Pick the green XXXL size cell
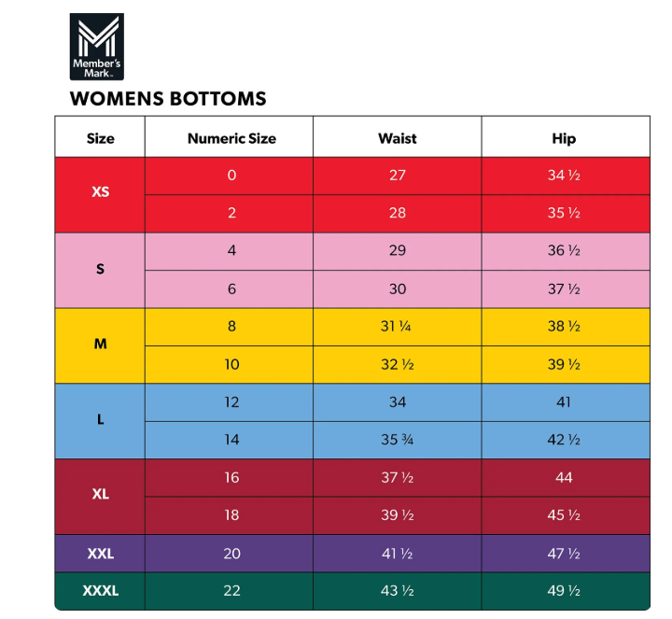The image size is (672, 619). click(x=100, y=591)
